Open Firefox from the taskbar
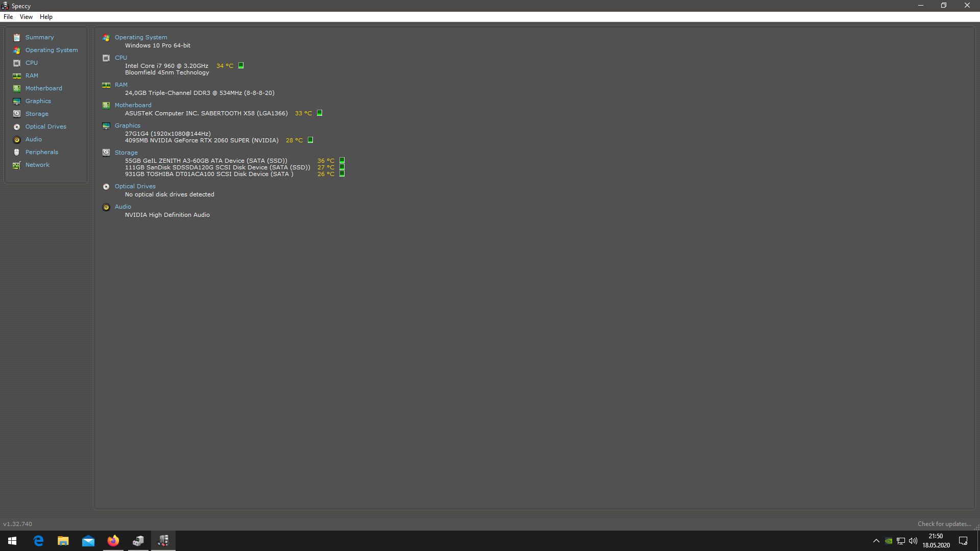 click(x=113, y=541)
